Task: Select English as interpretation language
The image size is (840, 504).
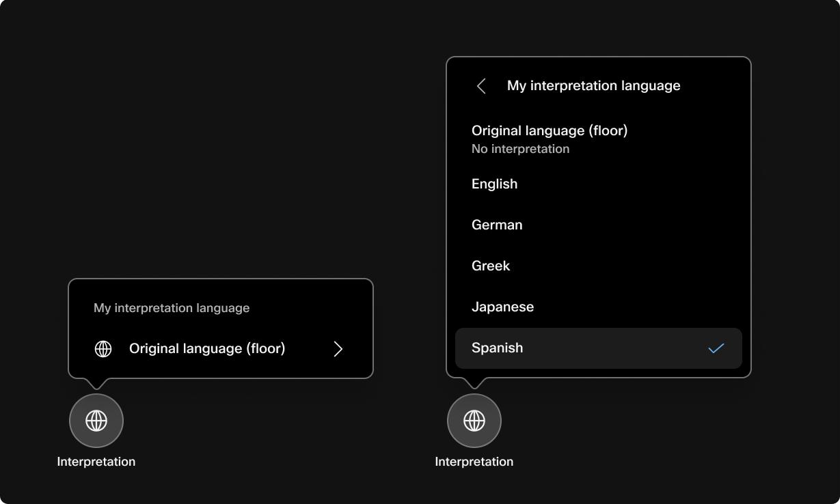Action: (494, 184)
